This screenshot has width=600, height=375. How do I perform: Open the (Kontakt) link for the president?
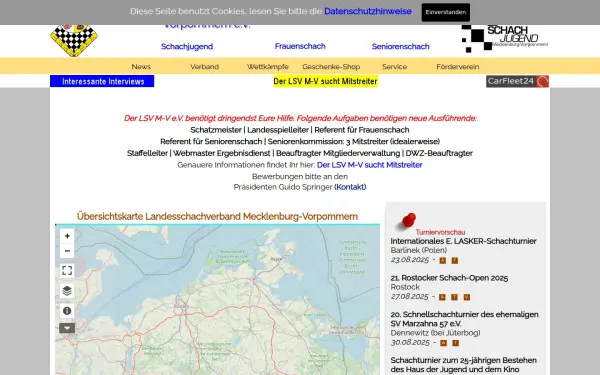click(350, 187)
